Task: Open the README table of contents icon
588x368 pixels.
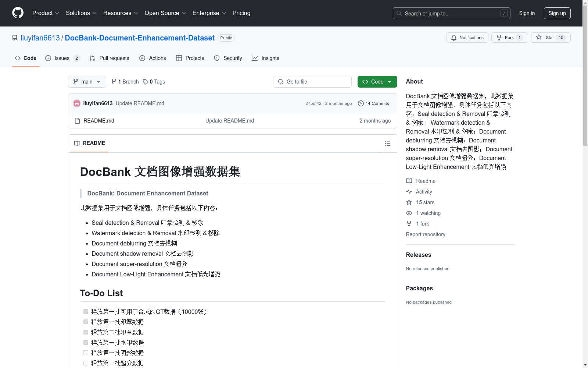Action: (388, 144)
